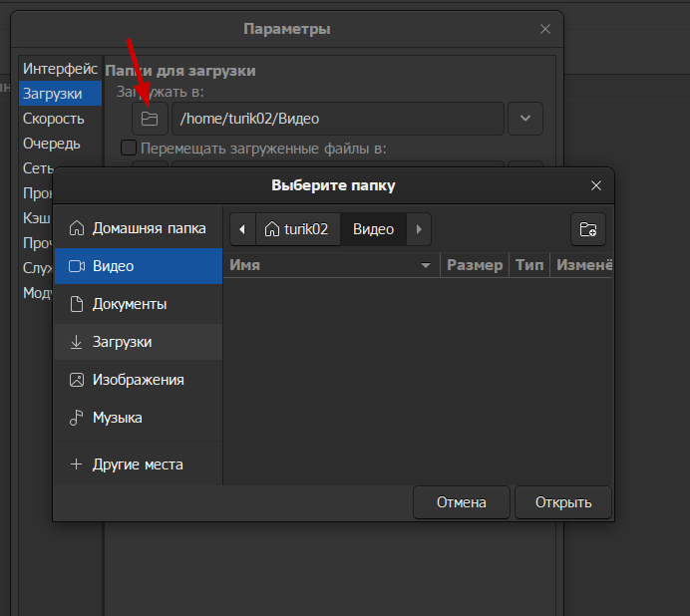Screen dimensions: 690x616
Task: Click the path back arrow before turik02
Action: [242, 229]
